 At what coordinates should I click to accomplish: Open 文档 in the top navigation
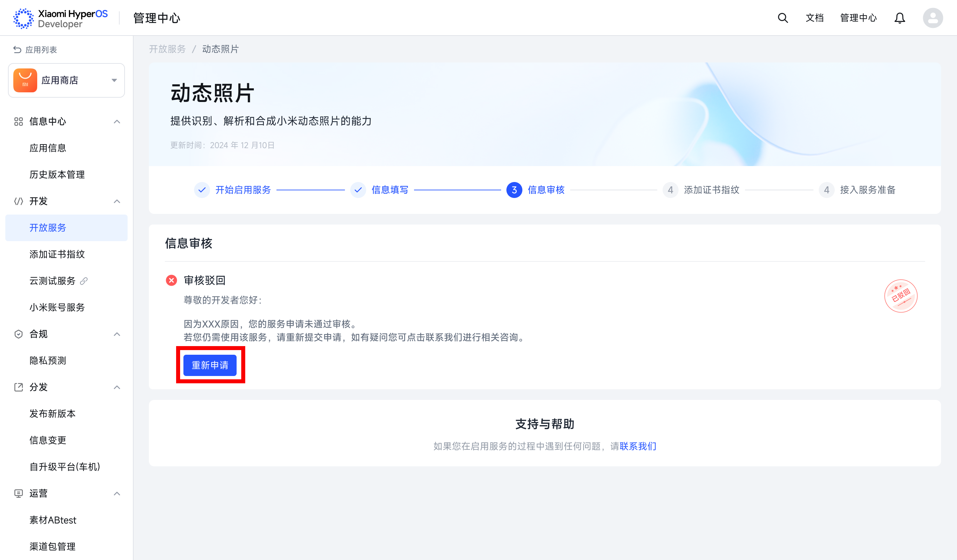click(x=814, y=18)
